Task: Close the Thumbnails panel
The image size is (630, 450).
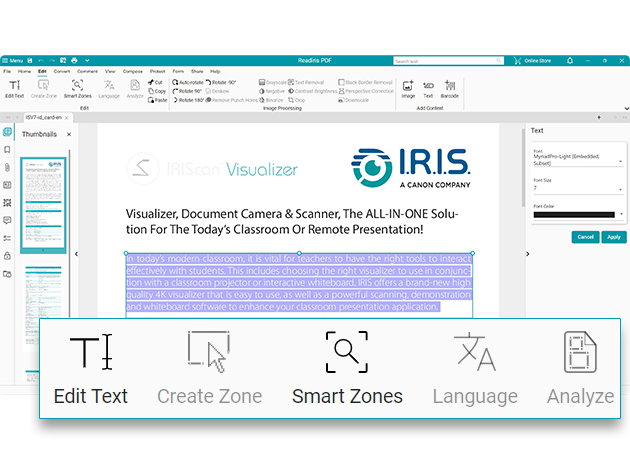Action: click(69, 134)
